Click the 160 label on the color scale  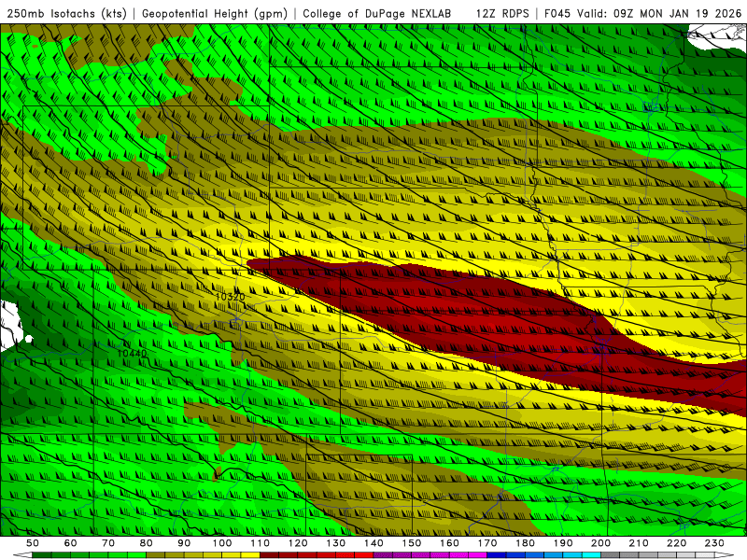(449, 543)
